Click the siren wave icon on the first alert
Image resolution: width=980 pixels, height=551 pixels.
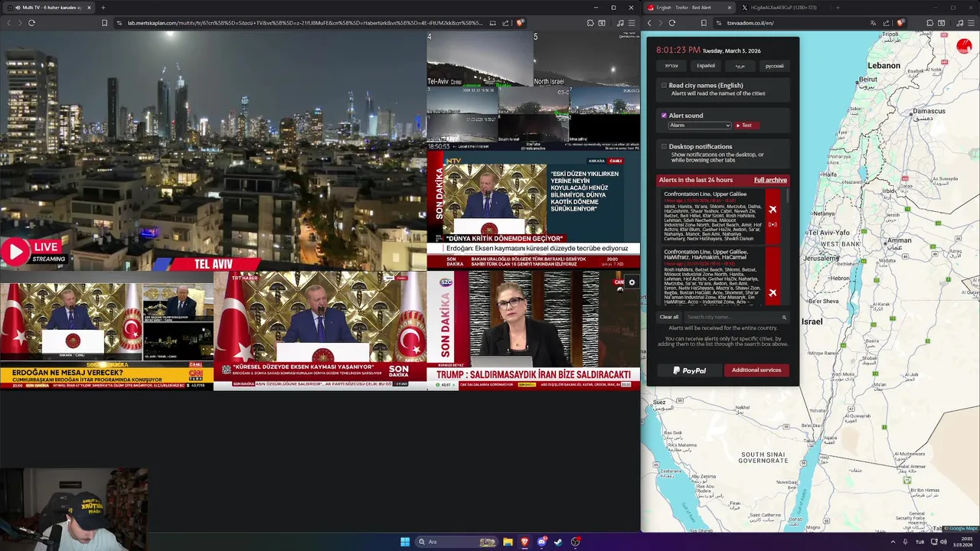(x=773, y=224)
